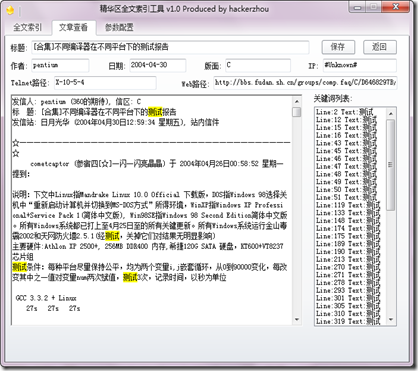
Task: Focus the 标题 input field
Action: 170,47
